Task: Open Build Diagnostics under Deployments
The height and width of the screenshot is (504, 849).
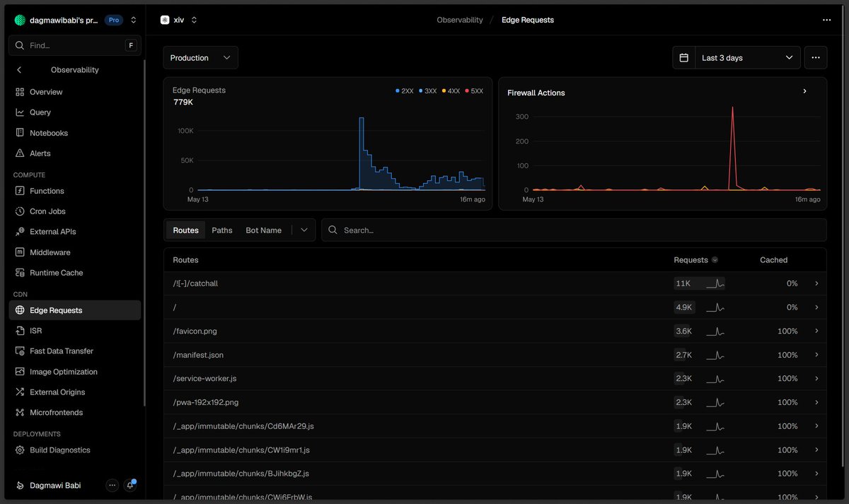Action: point(75,450)
